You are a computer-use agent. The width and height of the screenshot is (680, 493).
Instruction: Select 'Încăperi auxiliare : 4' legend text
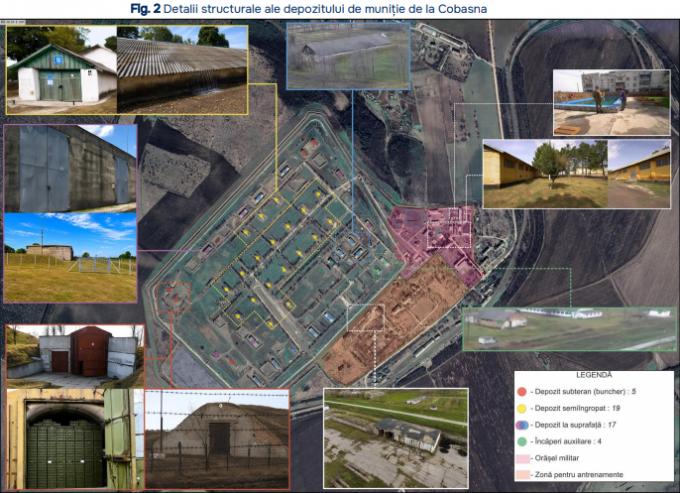pyautogui.click(x=568, y=441)
